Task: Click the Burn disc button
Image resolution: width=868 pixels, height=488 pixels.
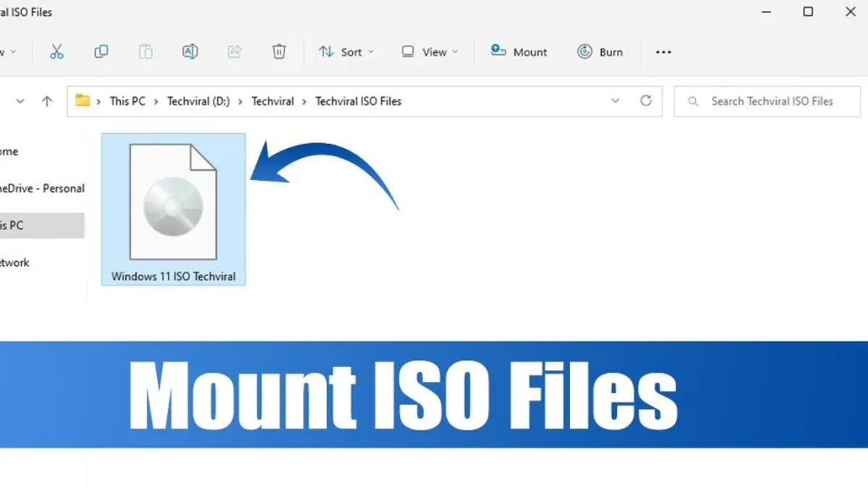Action: tap(600, 52)
